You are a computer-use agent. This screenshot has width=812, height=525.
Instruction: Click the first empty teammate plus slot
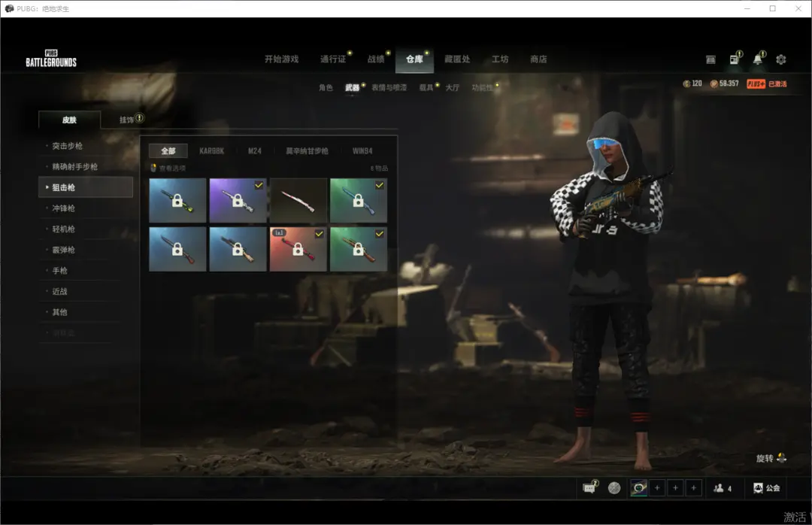click(x=657, y=487)
